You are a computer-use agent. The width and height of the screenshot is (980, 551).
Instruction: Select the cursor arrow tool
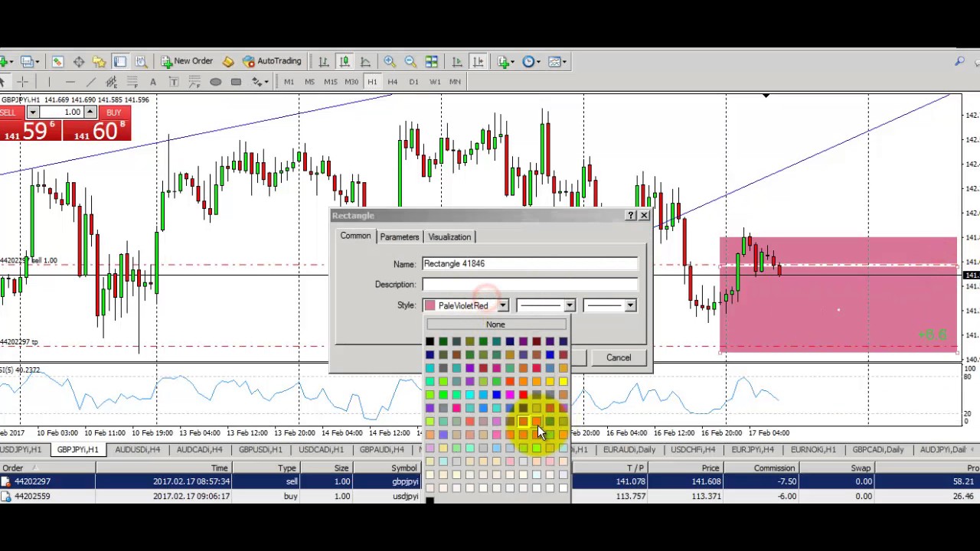(3, 82)
